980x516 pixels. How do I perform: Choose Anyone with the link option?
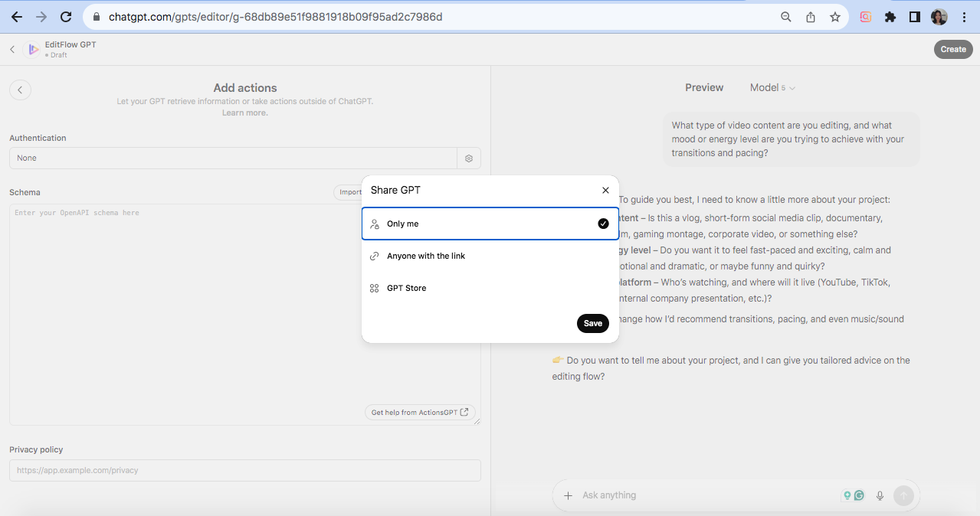tap(490, 256)
